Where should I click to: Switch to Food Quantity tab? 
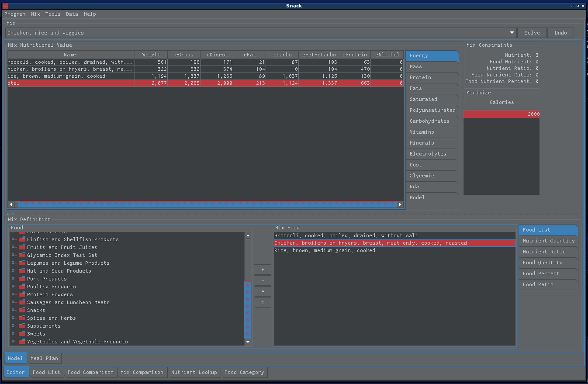pyautogui.click(x=548, y=263)
